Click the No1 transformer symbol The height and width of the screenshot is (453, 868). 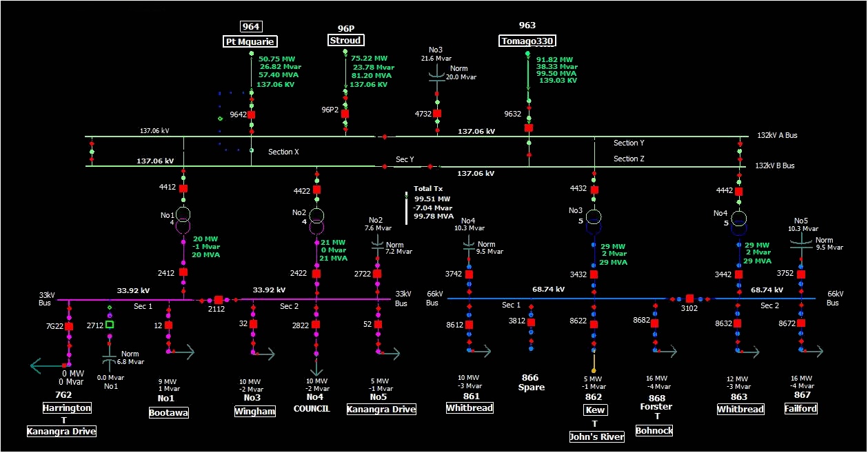183,219
